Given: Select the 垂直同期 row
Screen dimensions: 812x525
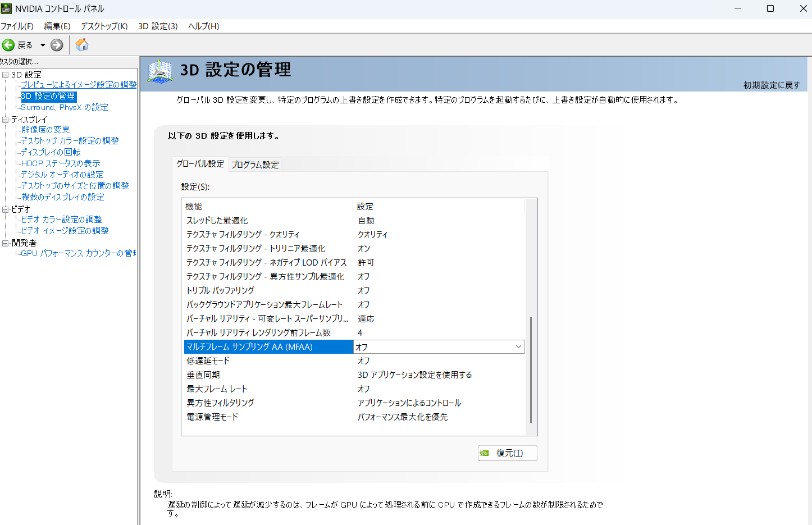Looking at the screenshot, I should tap(354, 375).
